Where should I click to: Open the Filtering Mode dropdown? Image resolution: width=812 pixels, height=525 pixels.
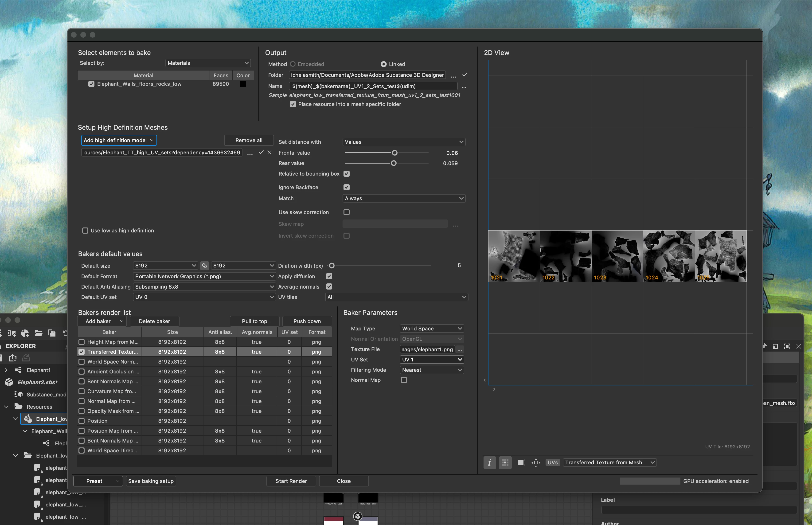click(431, 370)
